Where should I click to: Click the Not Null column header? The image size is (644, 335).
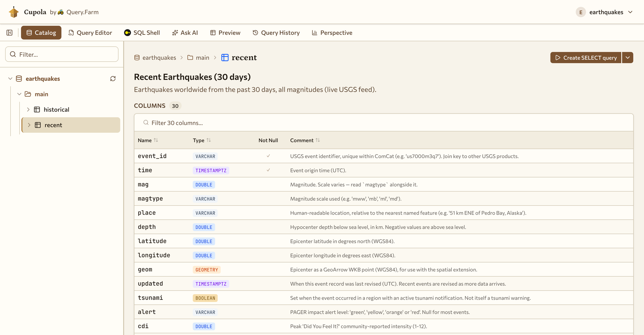(268, 140)
